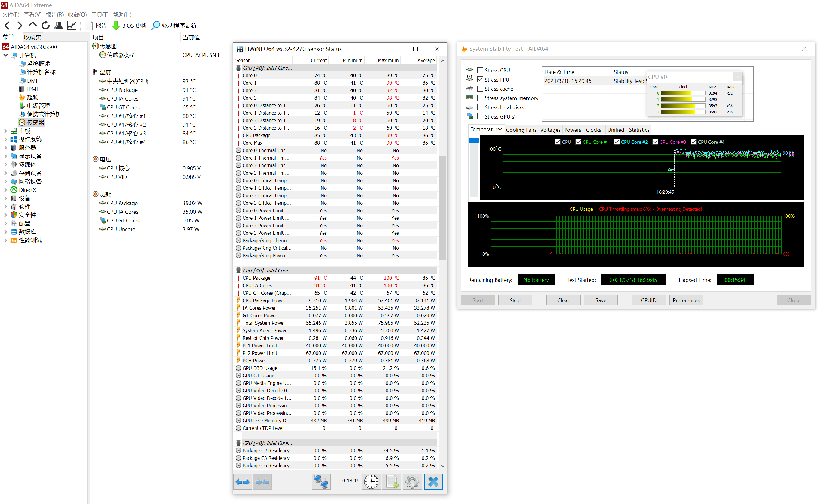Click HWiNFO expand columns left-right arrows icon

242,482
